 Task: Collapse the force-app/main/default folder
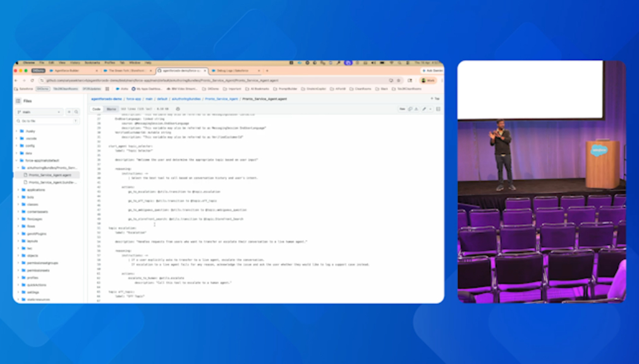click(x=18, y=161)
